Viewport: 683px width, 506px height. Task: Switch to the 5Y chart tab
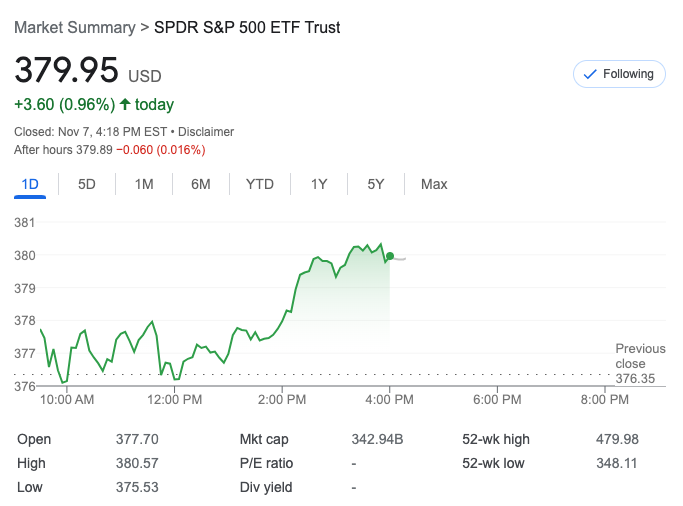pos(376,184)
